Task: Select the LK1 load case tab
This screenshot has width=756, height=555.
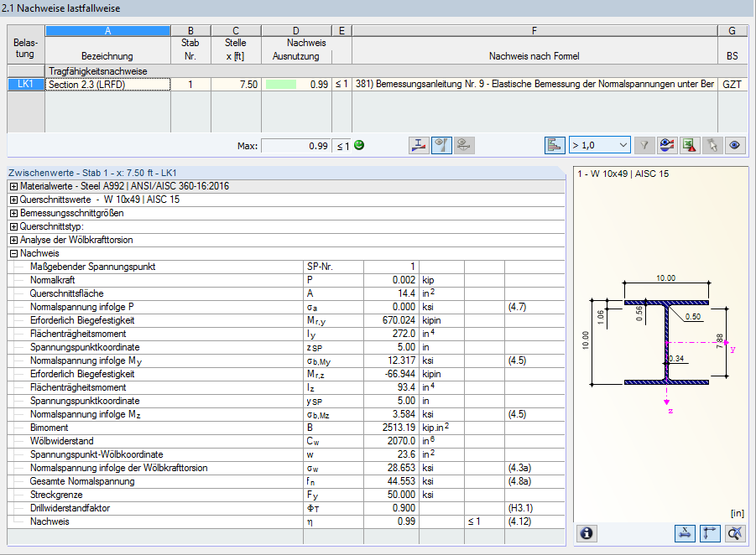Action: tap(25, 84)
